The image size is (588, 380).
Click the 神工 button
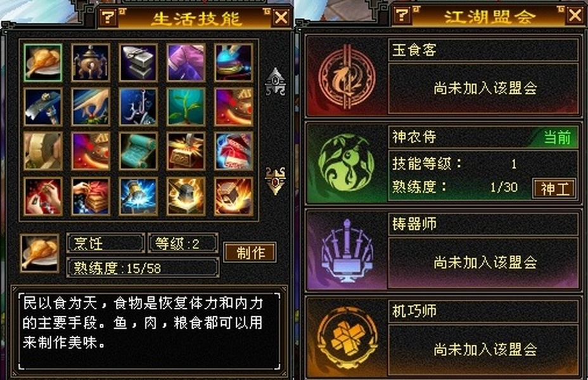coord(554,188)
